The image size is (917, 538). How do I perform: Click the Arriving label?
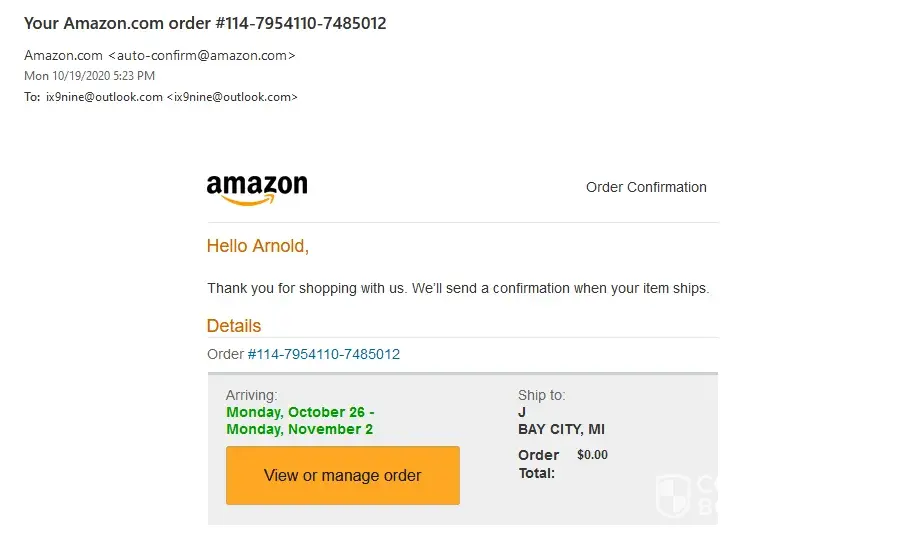click(251, 395)
